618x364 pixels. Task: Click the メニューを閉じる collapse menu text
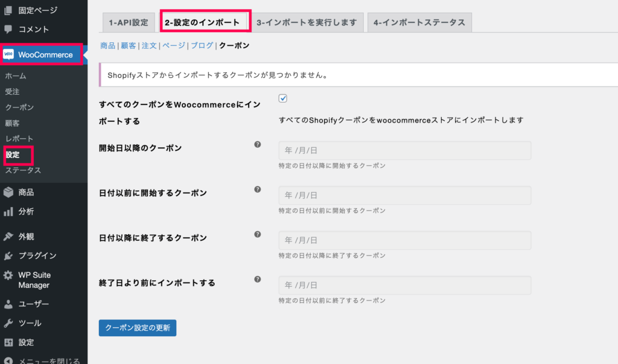49,360
